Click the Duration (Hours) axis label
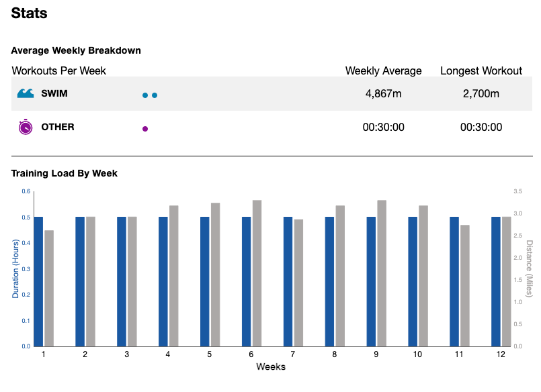Screen dimensions: 541x392 tap(16, 268)
